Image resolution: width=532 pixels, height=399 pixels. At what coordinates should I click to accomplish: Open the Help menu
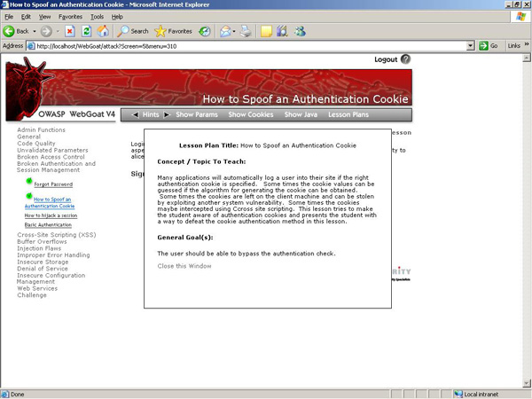(x=117, y=17)
